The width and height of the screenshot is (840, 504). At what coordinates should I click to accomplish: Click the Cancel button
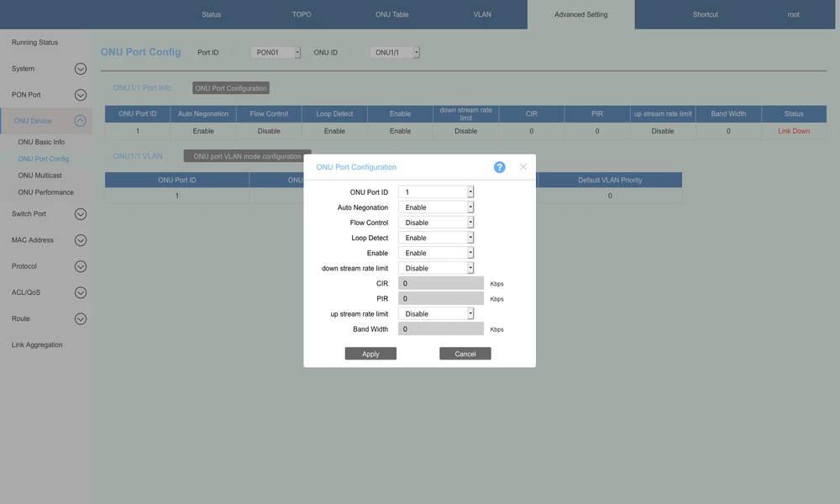pos(465,354)
